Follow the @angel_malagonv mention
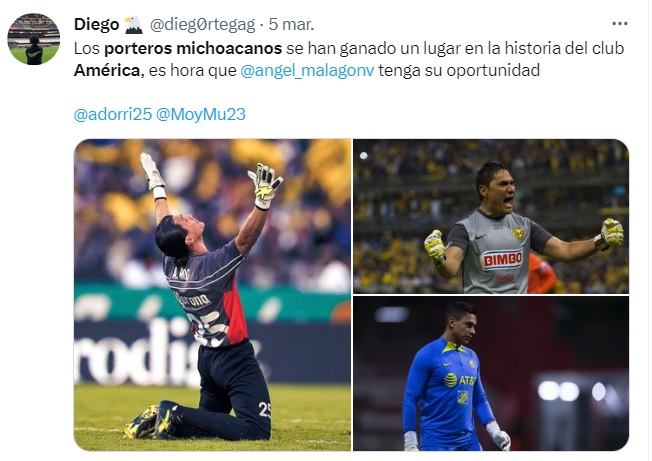 pos(307,70)
